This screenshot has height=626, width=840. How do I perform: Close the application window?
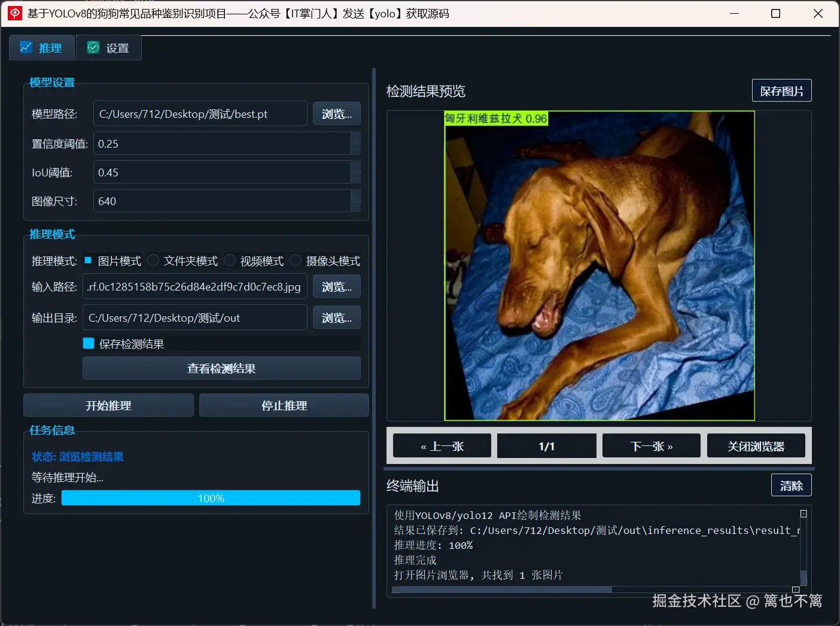pos(818,13)
